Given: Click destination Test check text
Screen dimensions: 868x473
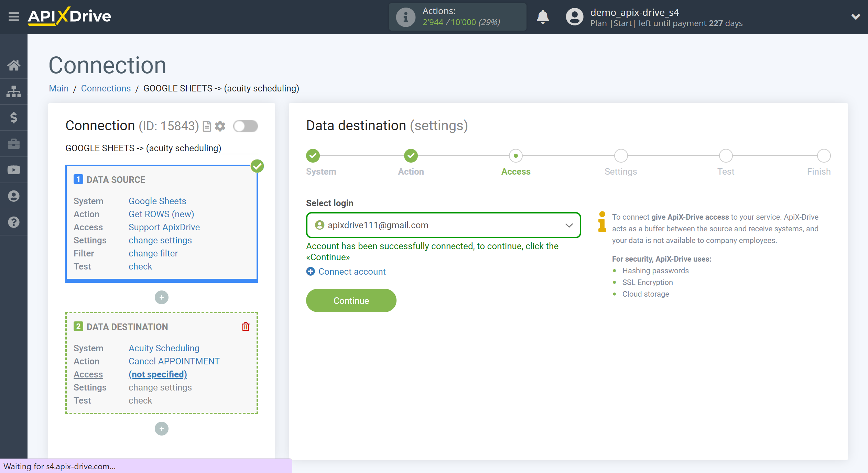Looking at the screenshot, I should click(140, 400).
